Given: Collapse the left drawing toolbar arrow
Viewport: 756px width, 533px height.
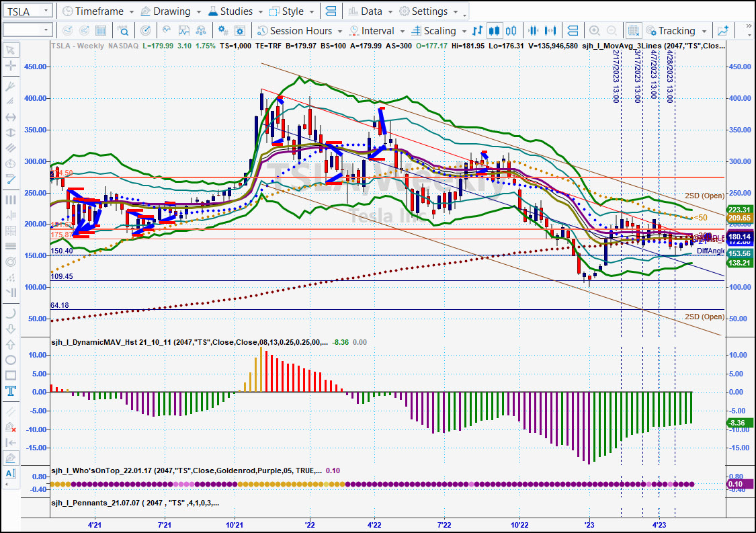Looking at the screenshot, I should 7,485.
